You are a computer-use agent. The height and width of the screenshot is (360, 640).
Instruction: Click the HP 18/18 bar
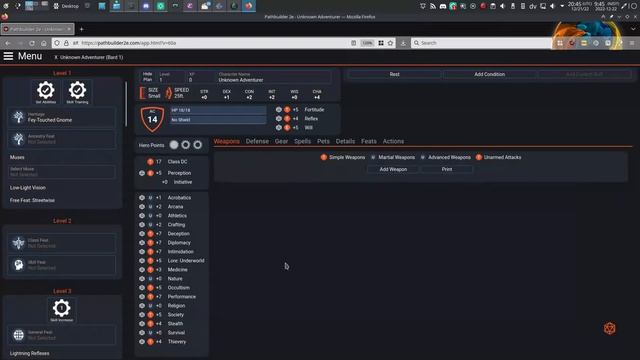point(218,110)
